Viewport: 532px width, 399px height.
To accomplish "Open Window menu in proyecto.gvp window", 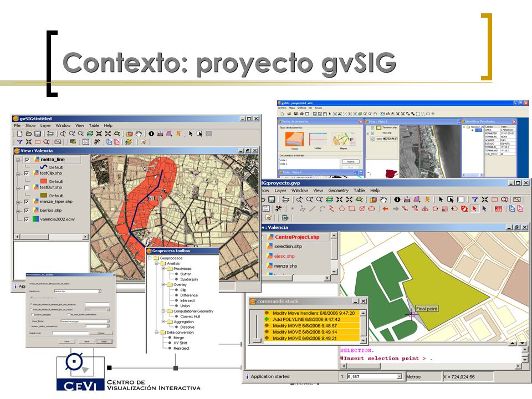I will click(300, 191).
